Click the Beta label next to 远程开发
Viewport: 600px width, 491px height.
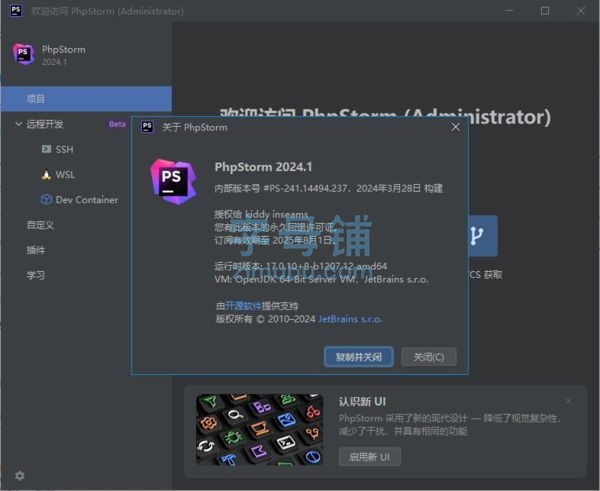[x=117, y=124]
